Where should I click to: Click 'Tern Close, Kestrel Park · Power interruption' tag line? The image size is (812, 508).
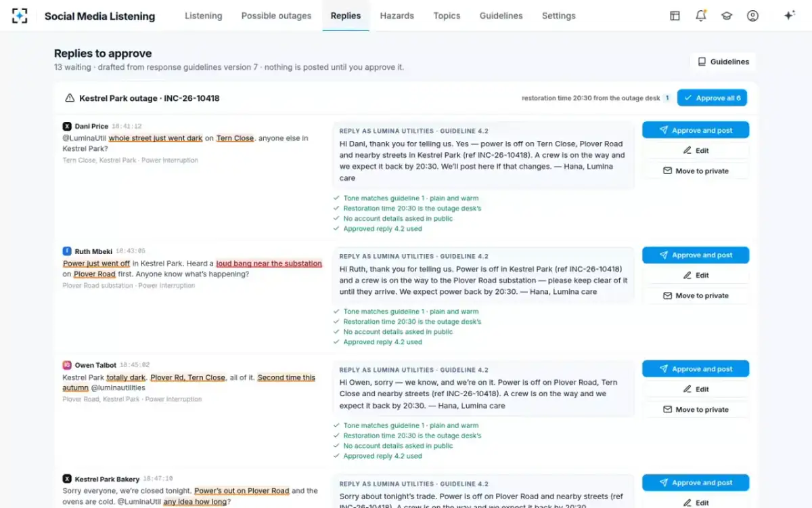pyautogui.click(x=131, y=161)
